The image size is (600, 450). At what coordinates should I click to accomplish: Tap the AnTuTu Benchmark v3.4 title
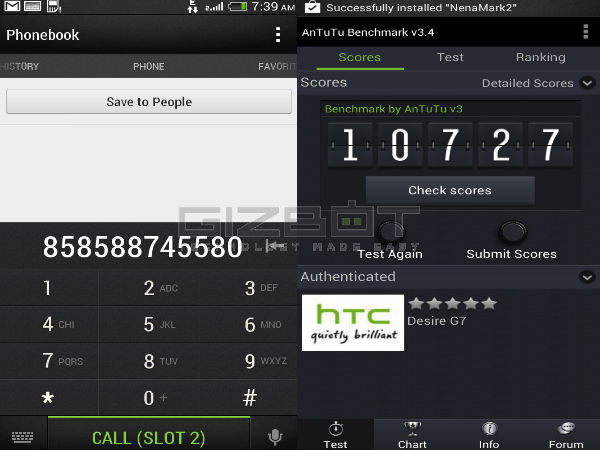pyautogui.click(x=368, y=32)
